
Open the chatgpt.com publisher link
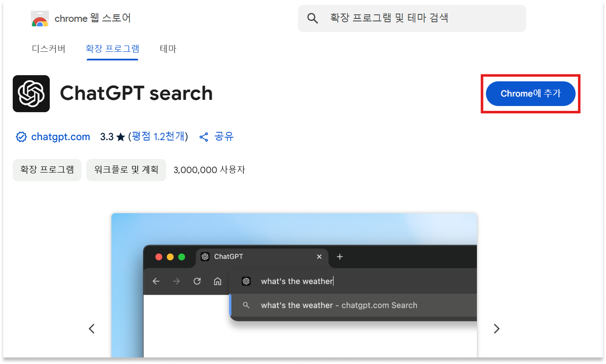(60, 137)
